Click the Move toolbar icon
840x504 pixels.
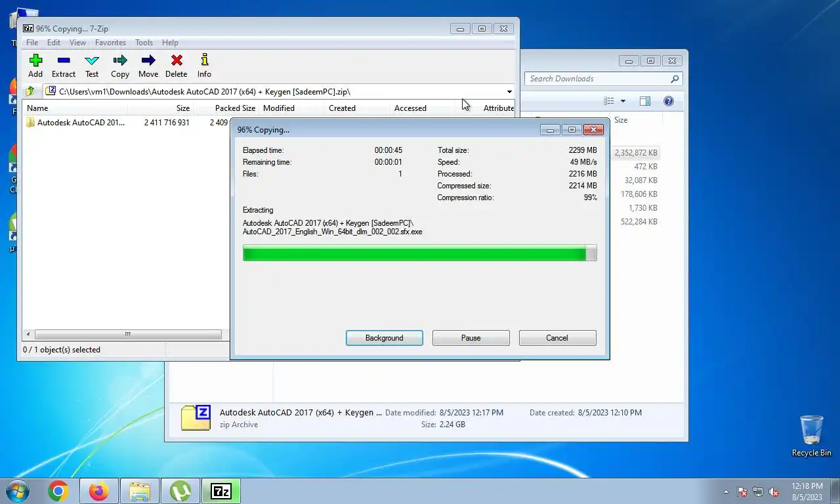148,66
